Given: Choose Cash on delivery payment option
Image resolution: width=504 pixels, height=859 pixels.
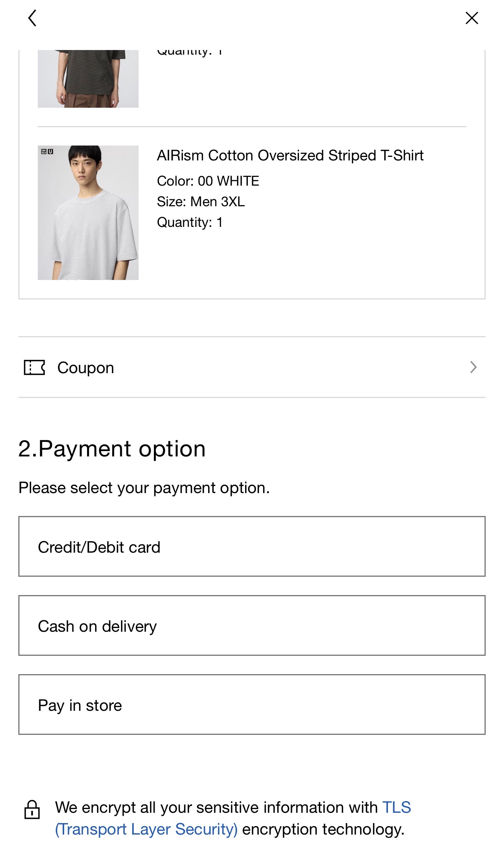Looking at the screenshot, I should coord(252,626).
